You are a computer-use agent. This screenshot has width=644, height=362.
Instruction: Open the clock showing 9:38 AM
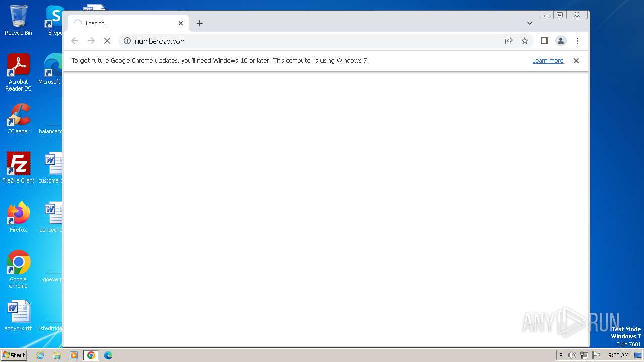[618, 355]
